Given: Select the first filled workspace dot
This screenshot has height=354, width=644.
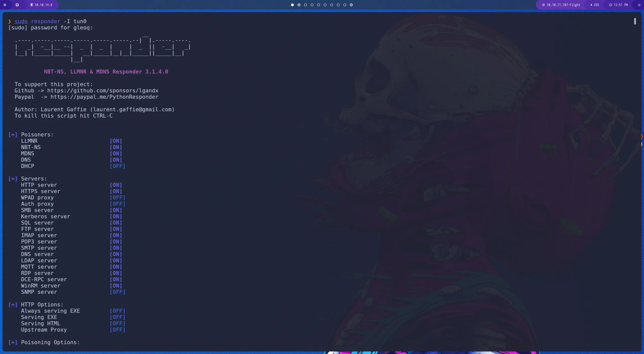Looking at the screenshot, I should (x=292, y=5).
